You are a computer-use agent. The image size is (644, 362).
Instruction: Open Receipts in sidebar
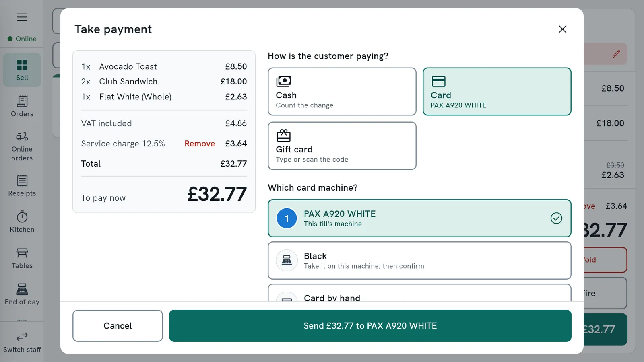[22, 186]
